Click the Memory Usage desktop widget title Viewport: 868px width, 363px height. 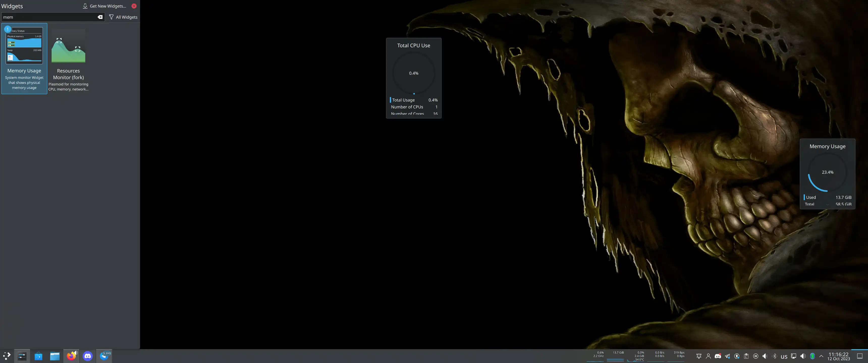pyautogui.click(x=827, y=146)
